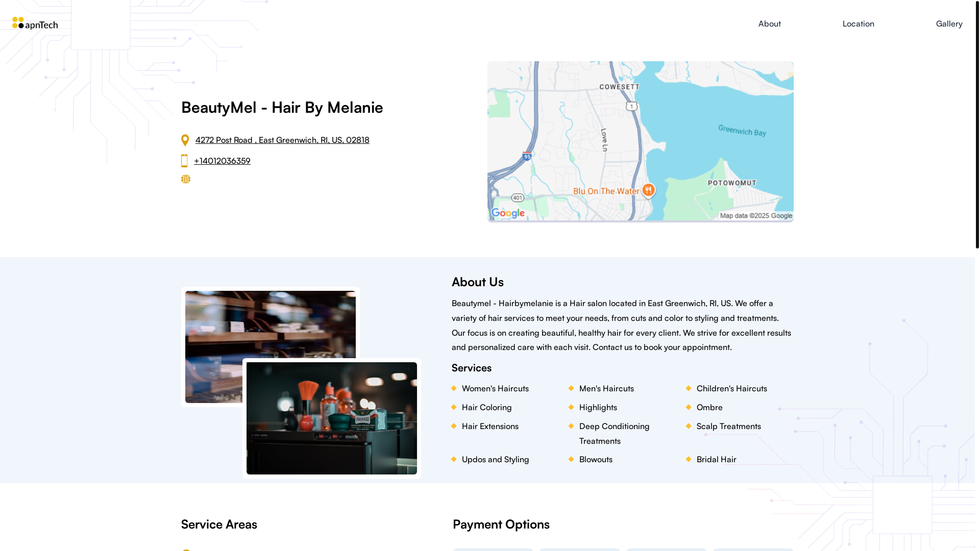Call the +14012036359 phone link
The image size is (980, 551).
coord(222,161)
